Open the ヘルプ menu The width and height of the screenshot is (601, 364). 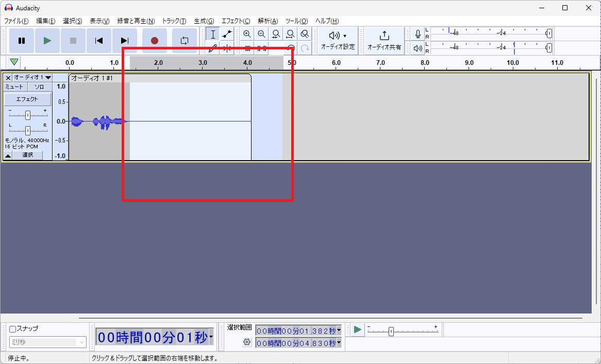point(327,21)
